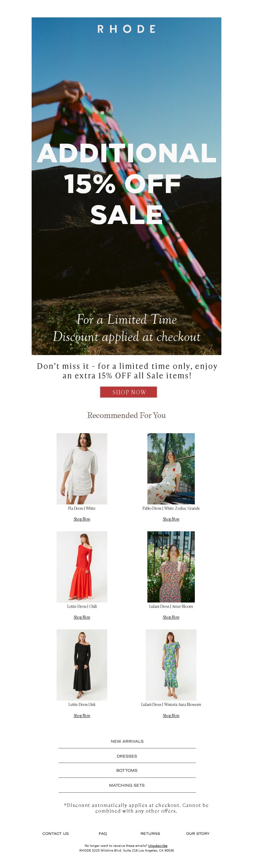Select MATCHING SETS from the menu
The image size is (253, 868).
[127, 785]
